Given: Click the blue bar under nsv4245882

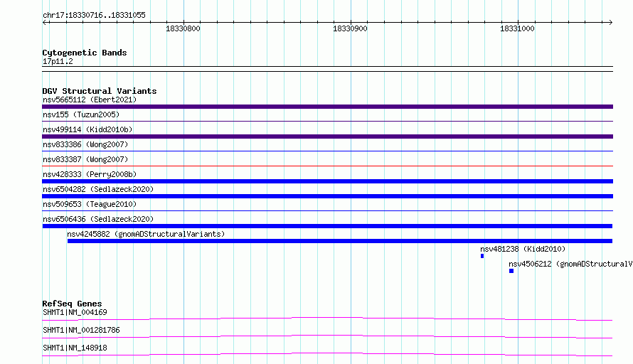Looking at the screenshot, I should pos(340,241).
